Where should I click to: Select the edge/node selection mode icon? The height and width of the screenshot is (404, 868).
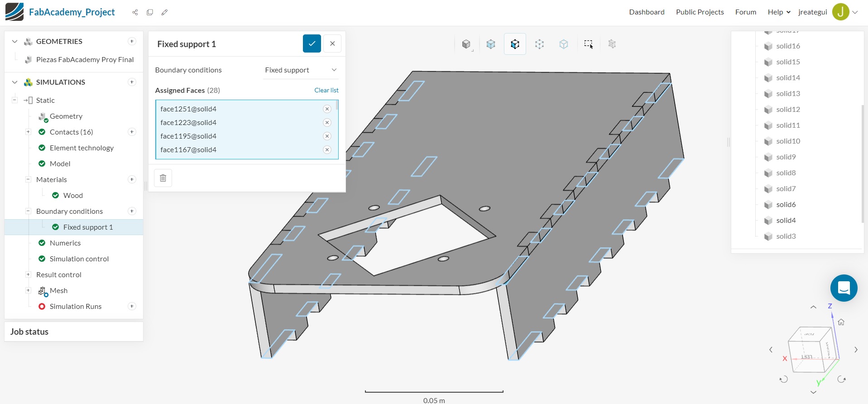(x=539, y=44)
